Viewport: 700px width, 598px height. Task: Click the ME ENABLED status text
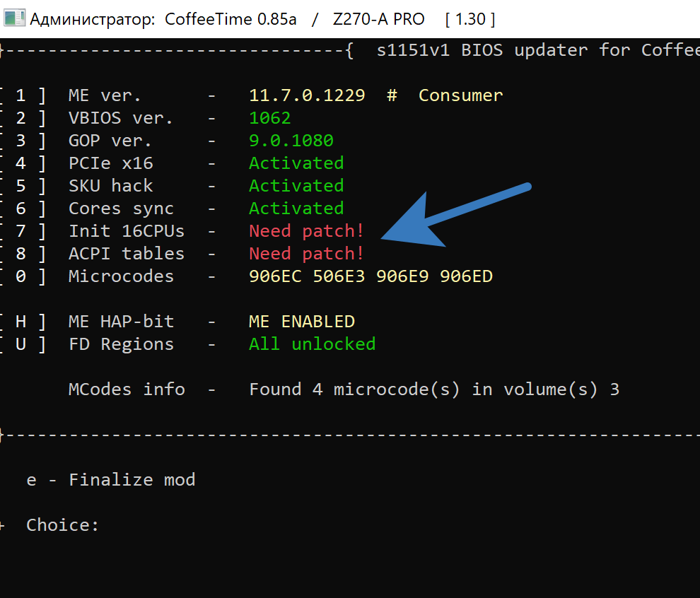302,322
